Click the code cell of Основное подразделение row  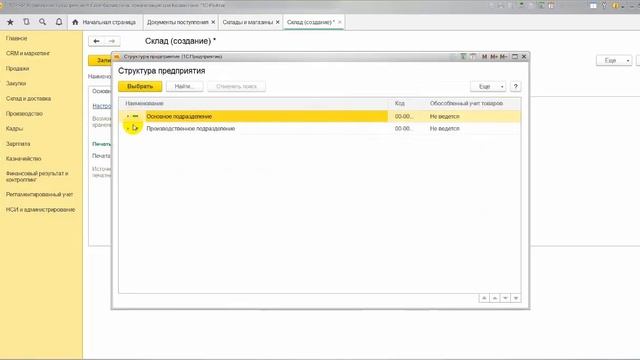(403, 117)
